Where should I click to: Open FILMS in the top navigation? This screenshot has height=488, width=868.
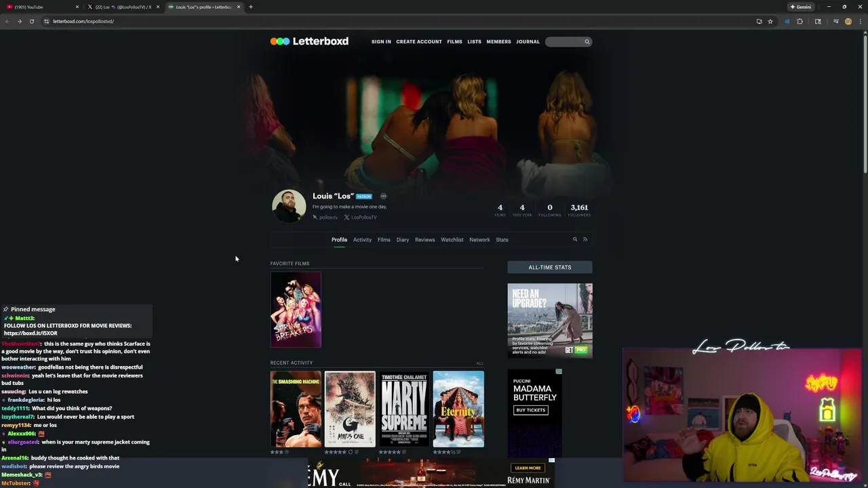pyautogui.click(x=454, y=41)
